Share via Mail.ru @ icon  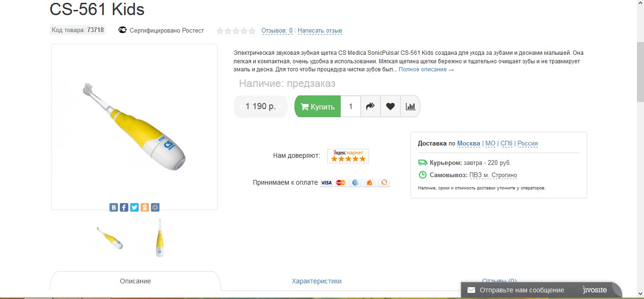(x=155, y=207)
